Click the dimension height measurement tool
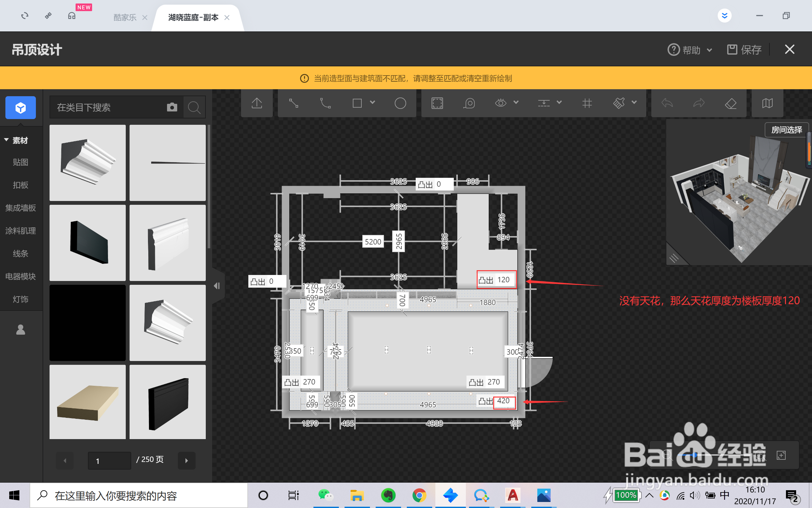The width and height of the screenshot is (812, 508). click(544, 103)
